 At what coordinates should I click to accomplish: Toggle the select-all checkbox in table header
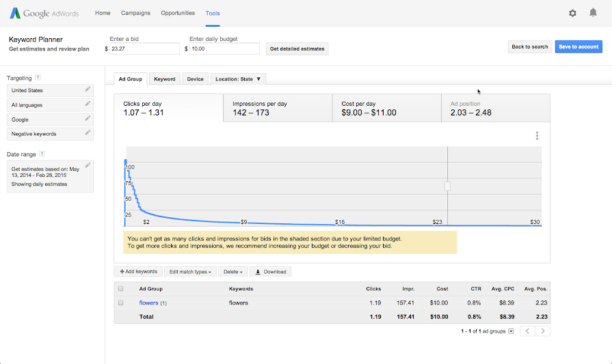[121, 289]
